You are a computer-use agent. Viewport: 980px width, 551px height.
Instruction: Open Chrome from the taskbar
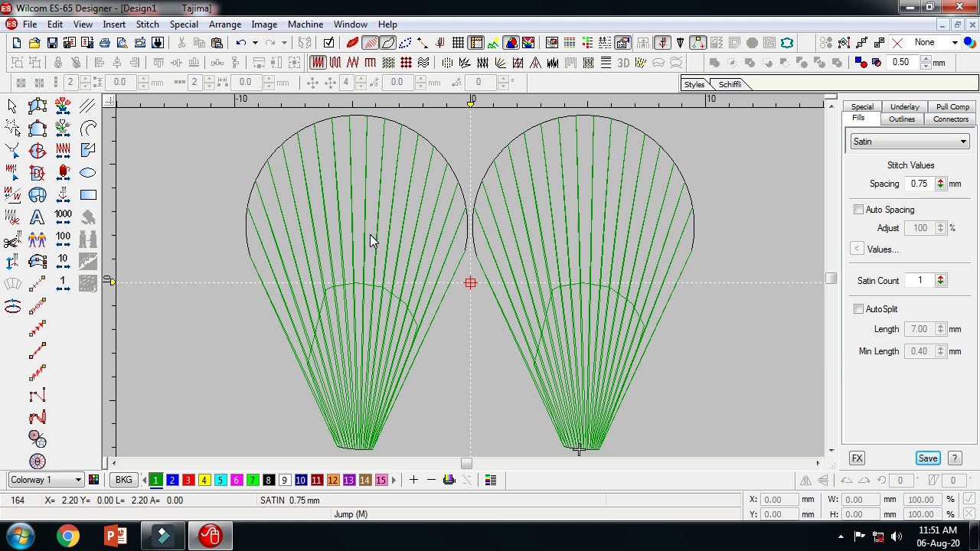pyautogui.click(x=68, y=536)
